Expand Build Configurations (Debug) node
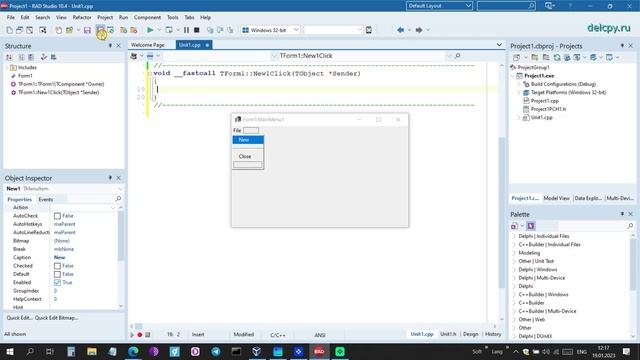 (x=519, y=84)
